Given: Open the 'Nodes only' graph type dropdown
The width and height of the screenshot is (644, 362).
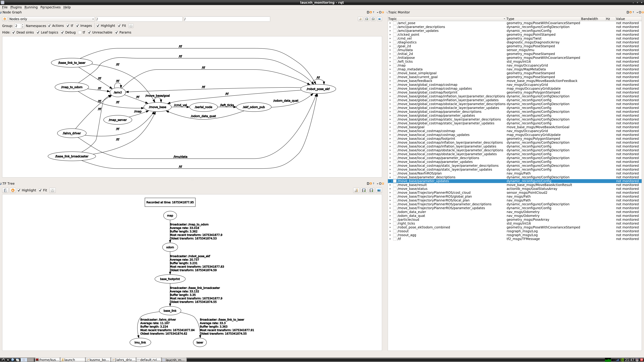Looking at the screenshot, I should pyautogui.click(x=51, y=19).
